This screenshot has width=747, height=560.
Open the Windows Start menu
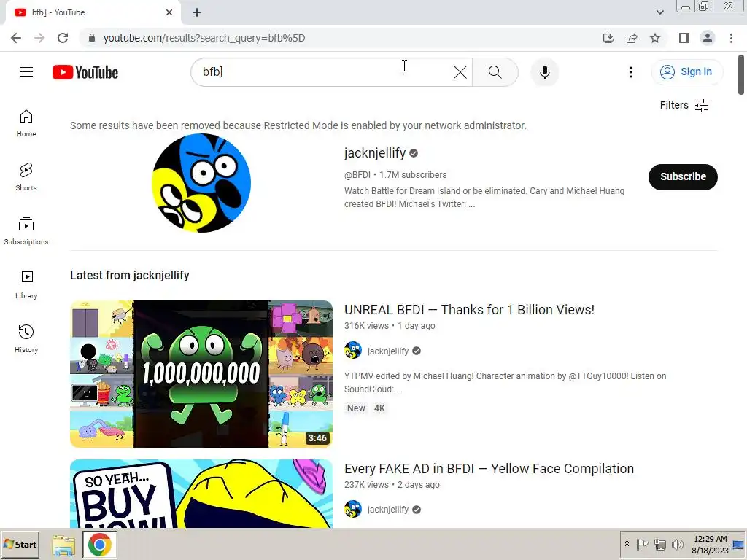click(20, 544)
